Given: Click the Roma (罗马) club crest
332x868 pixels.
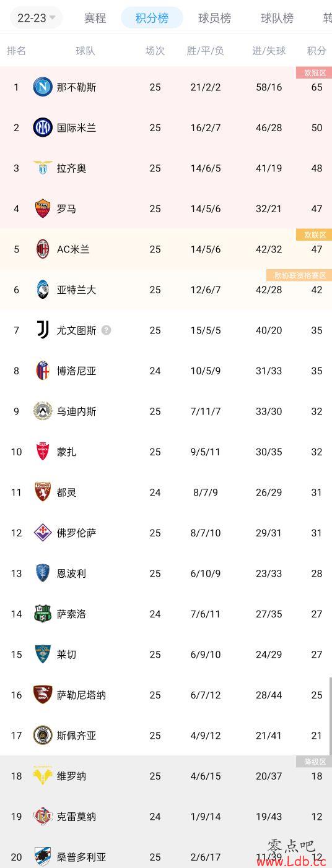Looking at the screenshot, I should click(43, 208).
